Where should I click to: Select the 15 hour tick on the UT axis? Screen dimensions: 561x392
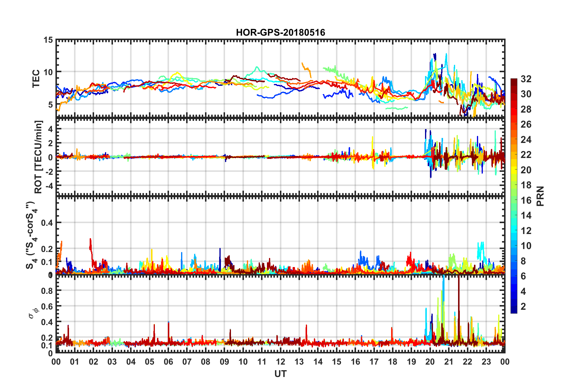tap(337, 362)
